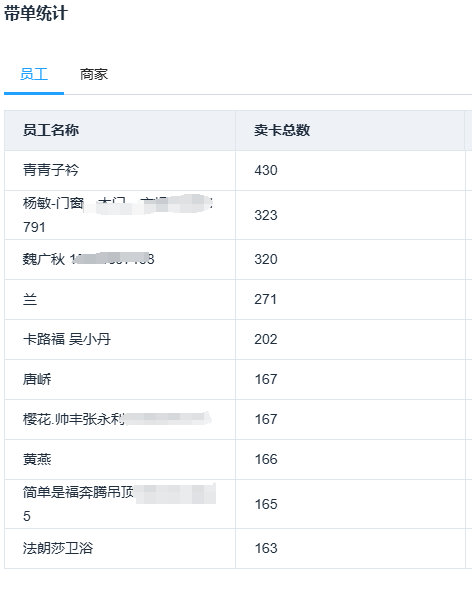
Task: Switch to the 员工 tab
Action: pyautogui.click(x=34, y=74)
